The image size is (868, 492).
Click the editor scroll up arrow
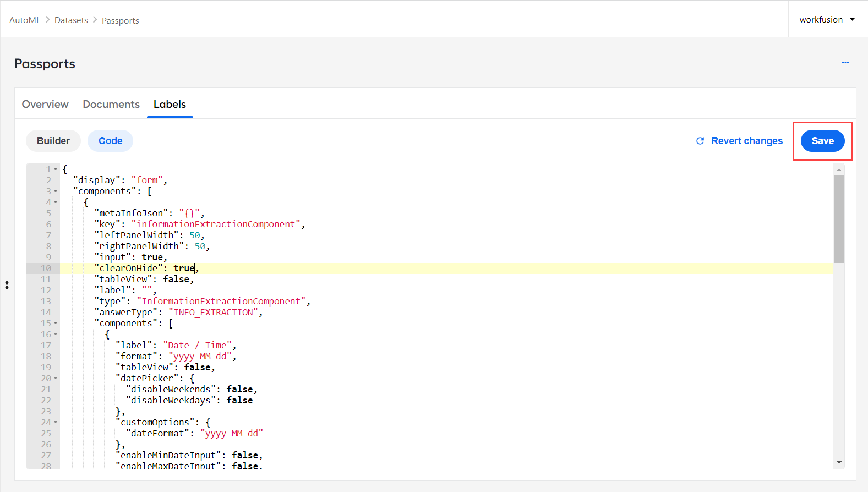pyautogui.click(x=839, y=170)
